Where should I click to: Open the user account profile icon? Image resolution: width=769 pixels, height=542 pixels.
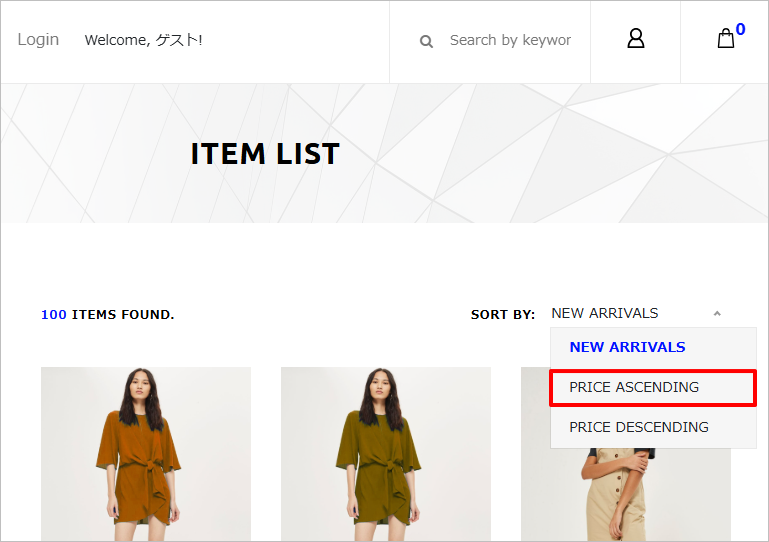(x=636, y=38)
